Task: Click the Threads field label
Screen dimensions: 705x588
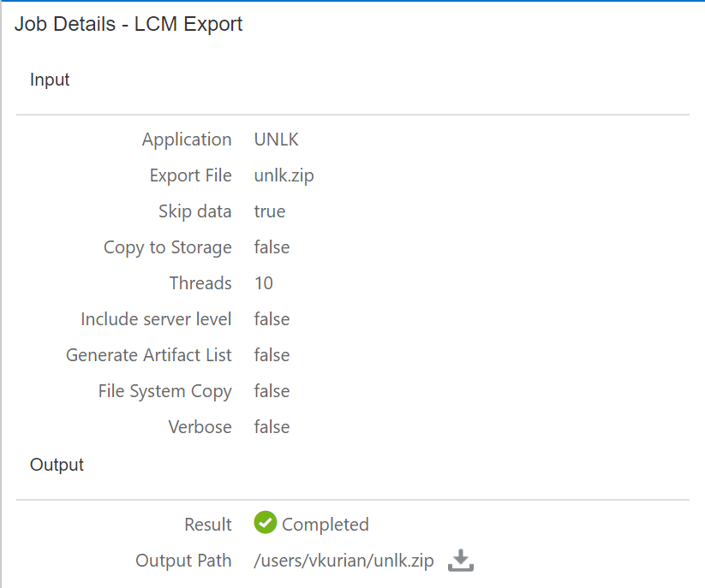Action: tap(200, 283)
